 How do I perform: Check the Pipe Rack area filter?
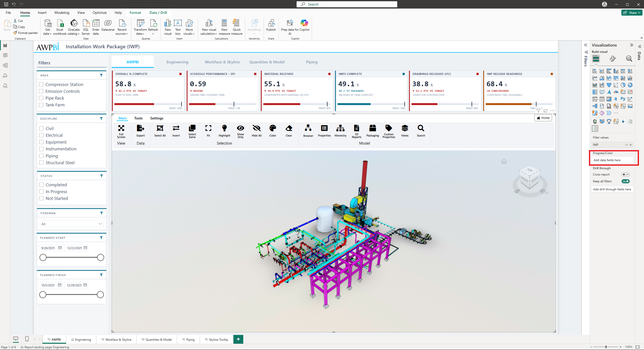pyautogui.click(x=41, y=98)
